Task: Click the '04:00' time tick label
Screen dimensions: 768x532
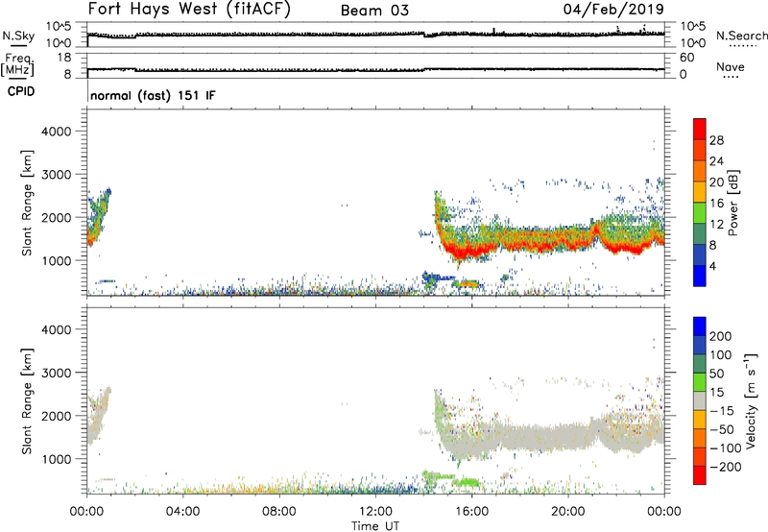Action: click(x=183, y=512)
